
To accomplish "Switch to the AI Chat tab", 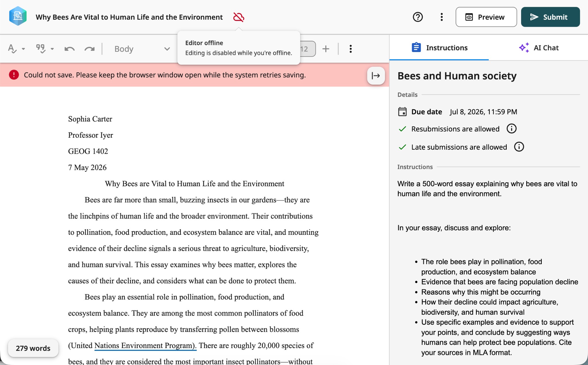I will click(539, 48).
